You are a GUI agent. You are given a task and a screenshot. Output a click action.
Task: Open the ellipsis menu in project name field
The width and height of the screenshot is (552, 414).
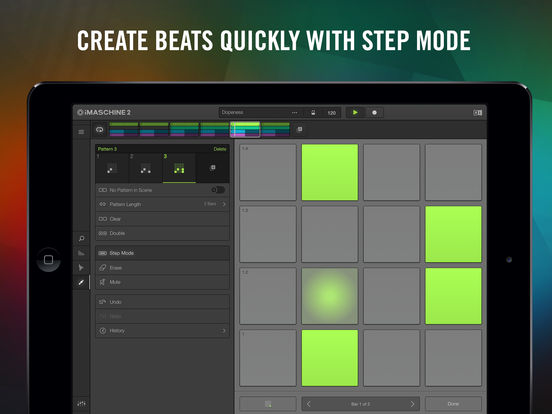(x=295, y=113)
